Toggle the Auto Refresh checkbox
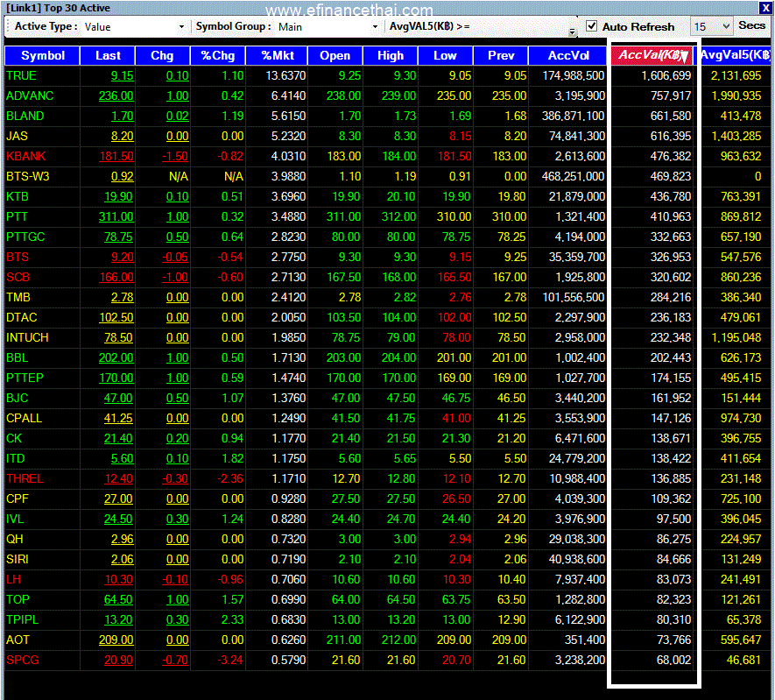 tap(591, 26)
